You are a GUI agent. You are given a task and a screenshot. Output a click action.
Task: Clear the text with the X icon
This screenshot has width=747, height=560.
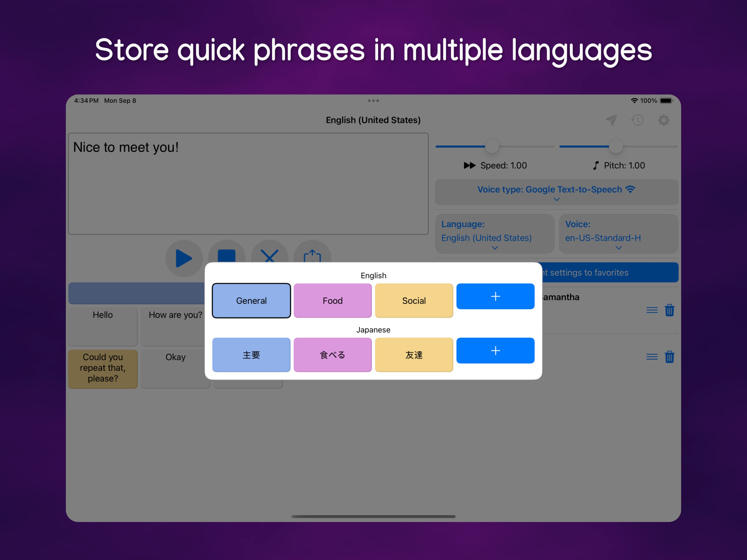pyautogui.click(x=269, y=257)
